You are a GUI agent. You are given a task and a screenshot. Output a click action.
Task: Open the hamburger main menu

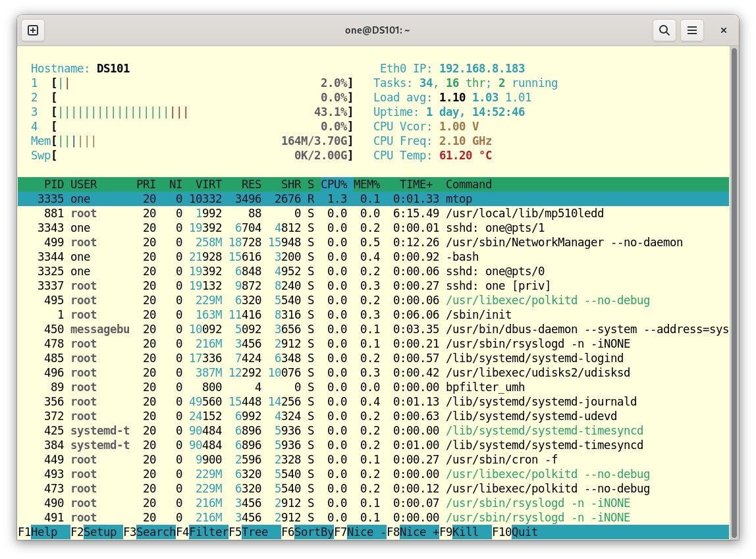692,30
